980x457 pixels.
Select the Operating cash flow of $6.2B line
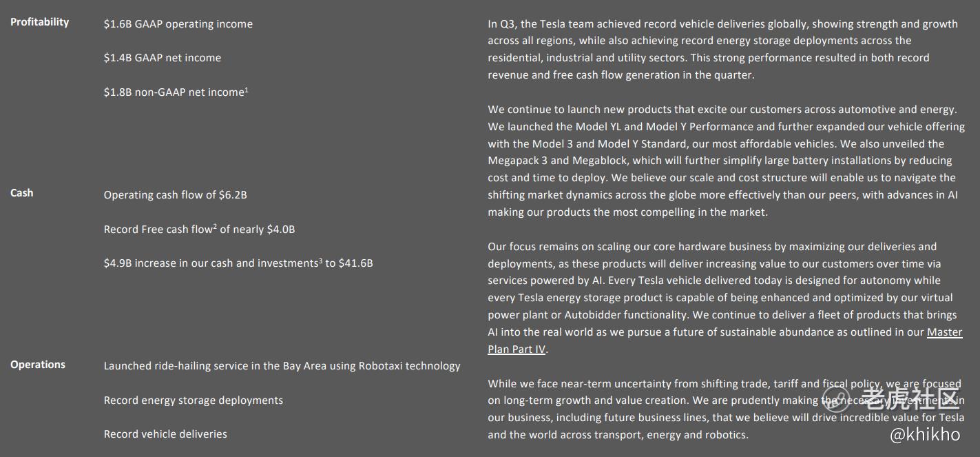click(x=175, y=195)
